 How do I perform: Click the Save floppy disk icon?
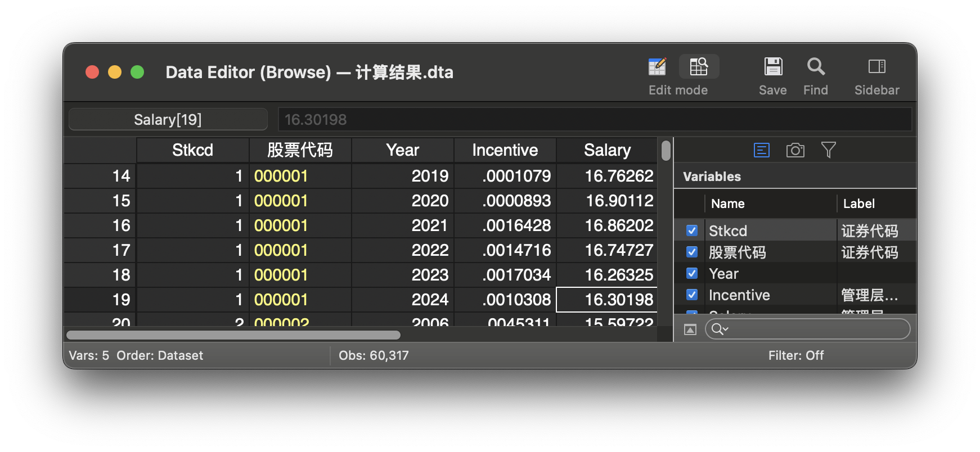[x=772, y=67]
